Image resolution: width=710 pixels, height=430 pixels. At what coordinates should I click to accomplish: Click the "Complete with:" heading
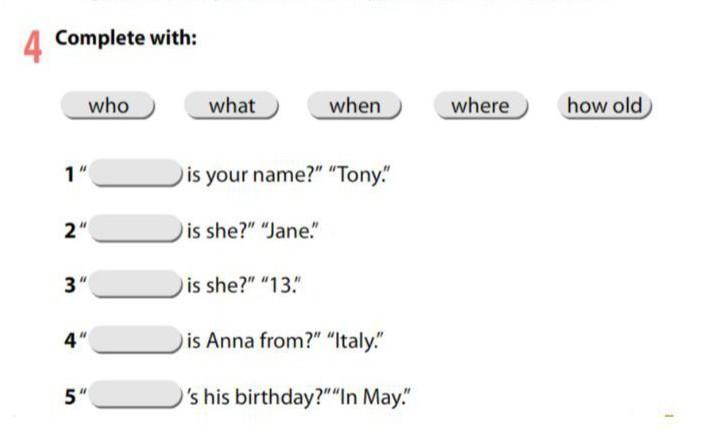click(x=126, y=38)
